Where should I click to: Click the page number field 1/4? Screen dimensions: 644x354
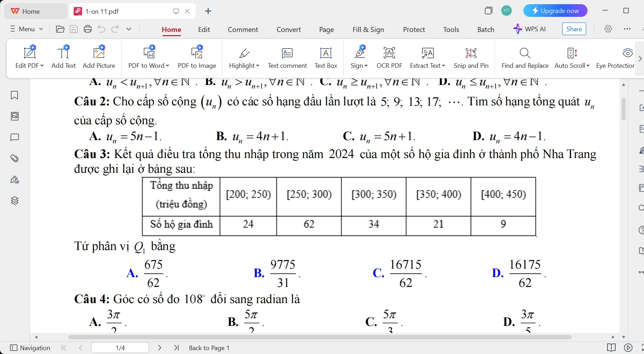pyautogui.click(x=120, y=348)
